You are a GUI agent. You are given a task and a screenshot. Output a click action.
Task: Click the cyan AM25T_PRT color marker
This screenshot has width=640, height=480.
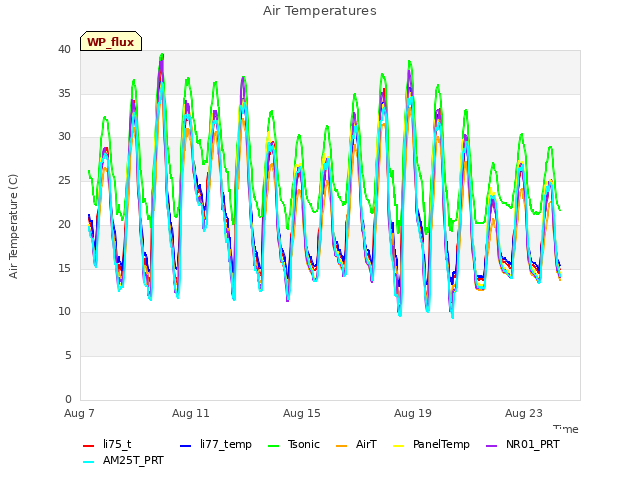coord(89,462)
